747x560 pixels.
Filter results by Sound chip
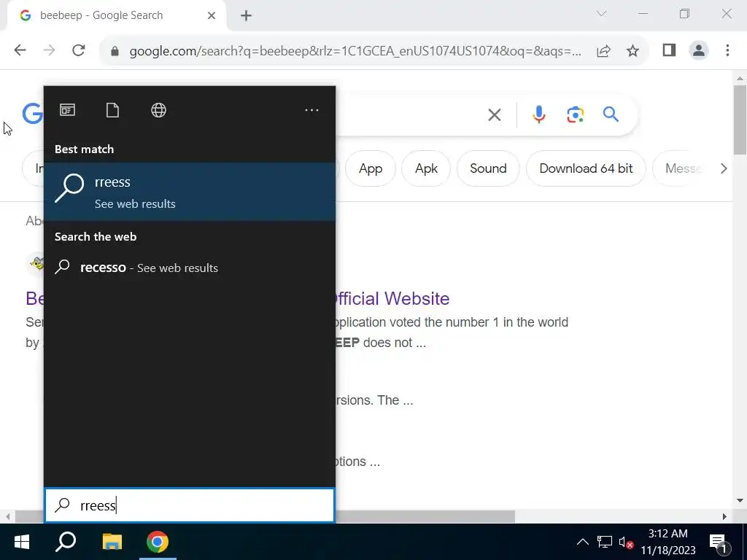[x=488, y=168]
